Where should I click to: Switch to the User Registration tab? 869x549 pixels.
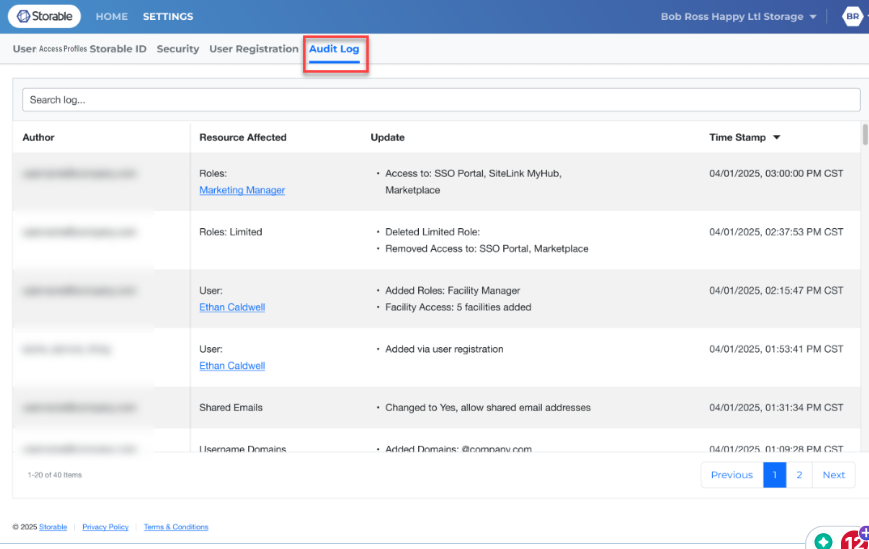tap(253, 49)
